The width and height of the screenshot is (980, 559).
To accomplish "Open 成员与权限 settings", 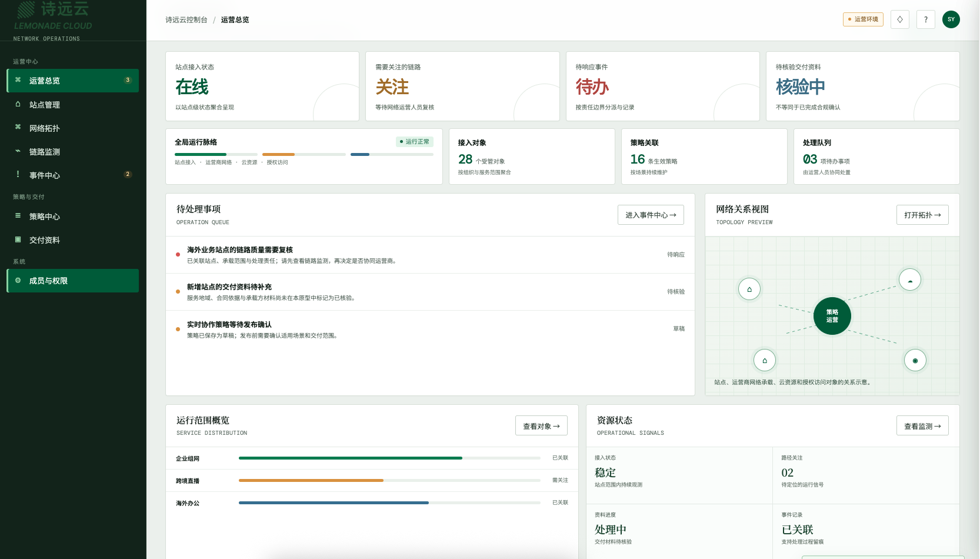I will coord(73,281).
